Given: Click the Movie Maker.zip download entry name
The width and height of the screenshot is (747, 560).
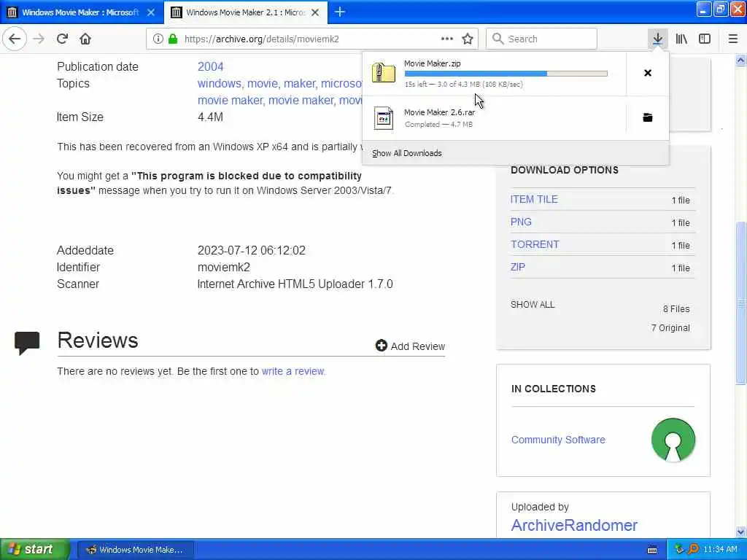Looking at the screenshot, I should (432, 63).
